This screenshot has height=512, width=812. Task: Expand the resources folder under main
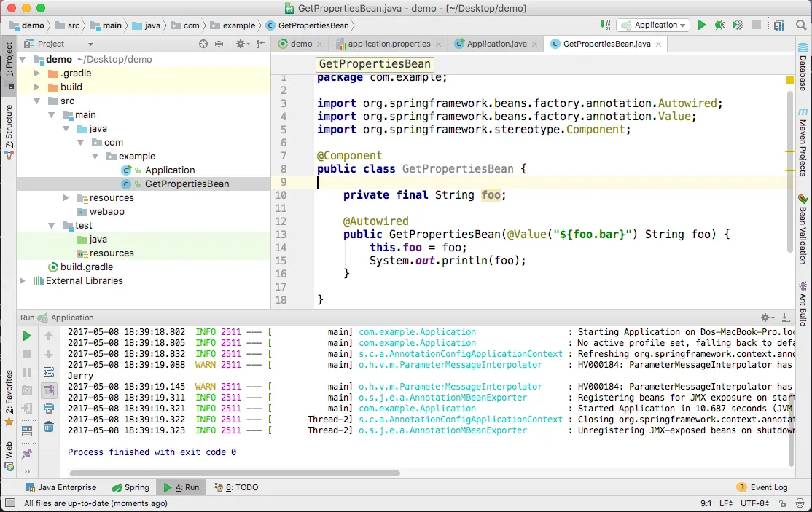pos(66,198)
